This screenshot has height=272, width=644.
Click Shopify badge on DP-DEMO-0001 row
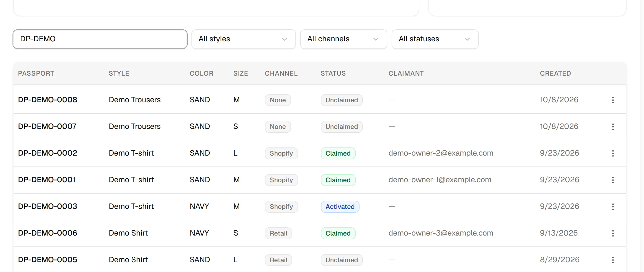click(281, 180)
